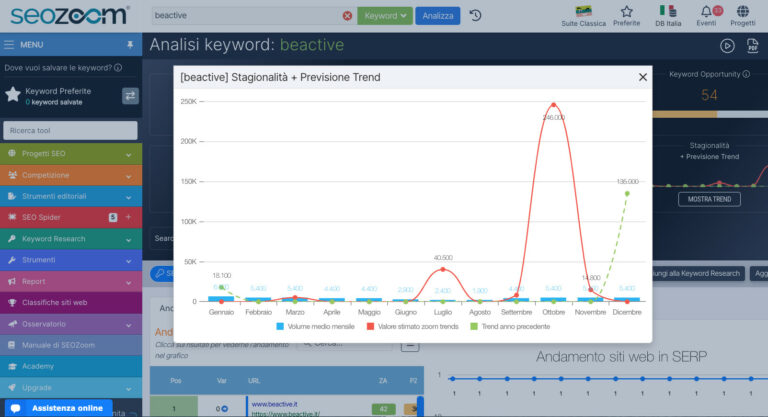Open the Academy menu item
The height and width of the screenshot is (417, 768).
tap(70, 366)
